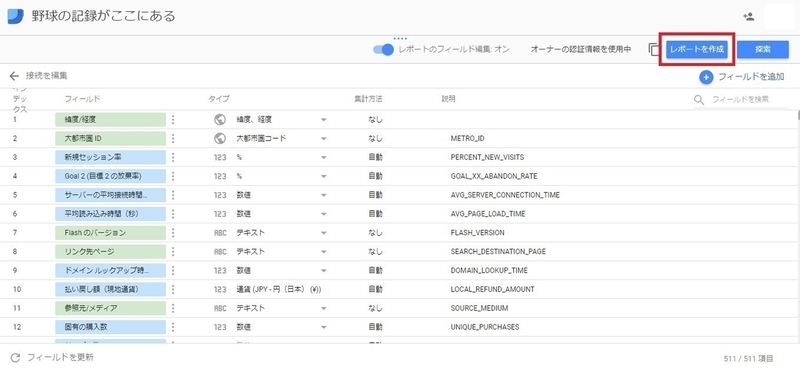800x369 pixels.
Task: Click オーナーの認証情報を使用中 text
Action: pyautogui.click(x=581, y=50)
